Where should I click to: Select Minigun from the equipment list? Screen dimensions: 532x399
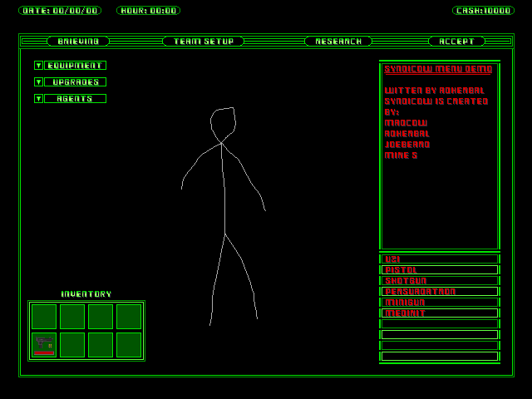440,303
